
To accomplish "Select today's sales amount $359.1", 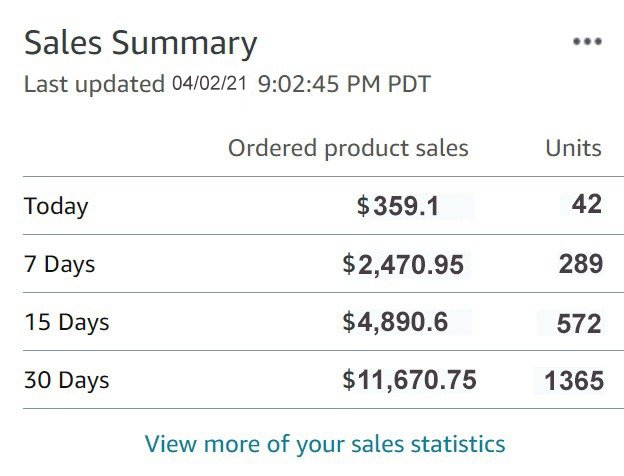I will point(398,206).
